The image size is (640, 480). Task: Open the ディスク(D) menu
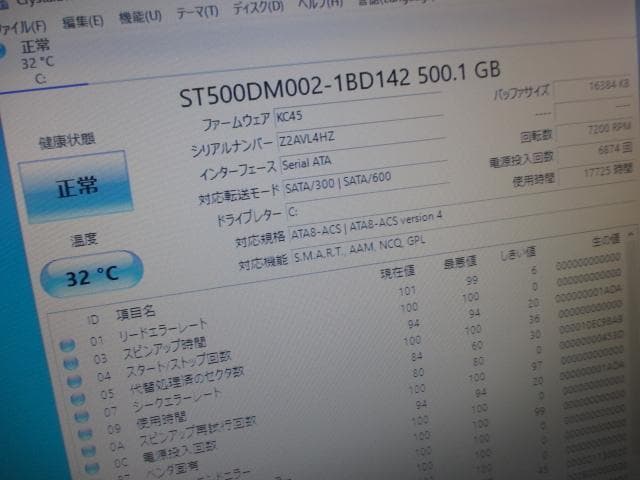258,7
